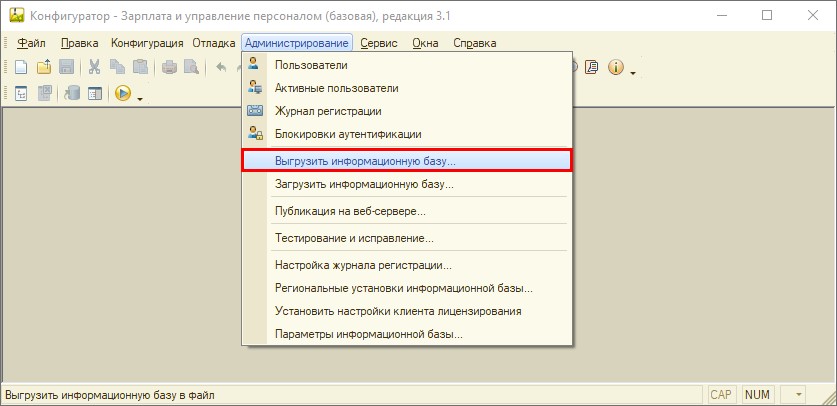
Task: Open the status bar dropdown arrow
Action: [799, 395]
